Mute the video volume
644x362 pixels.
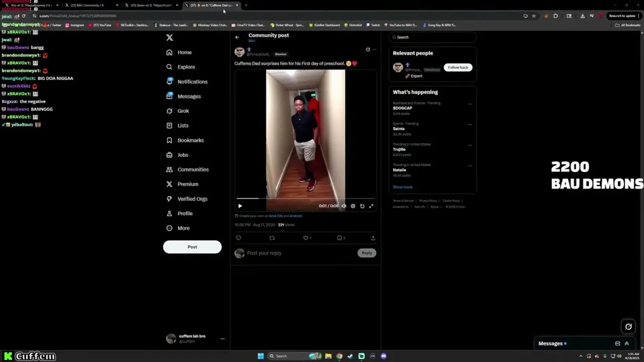(x=344, y=206)
